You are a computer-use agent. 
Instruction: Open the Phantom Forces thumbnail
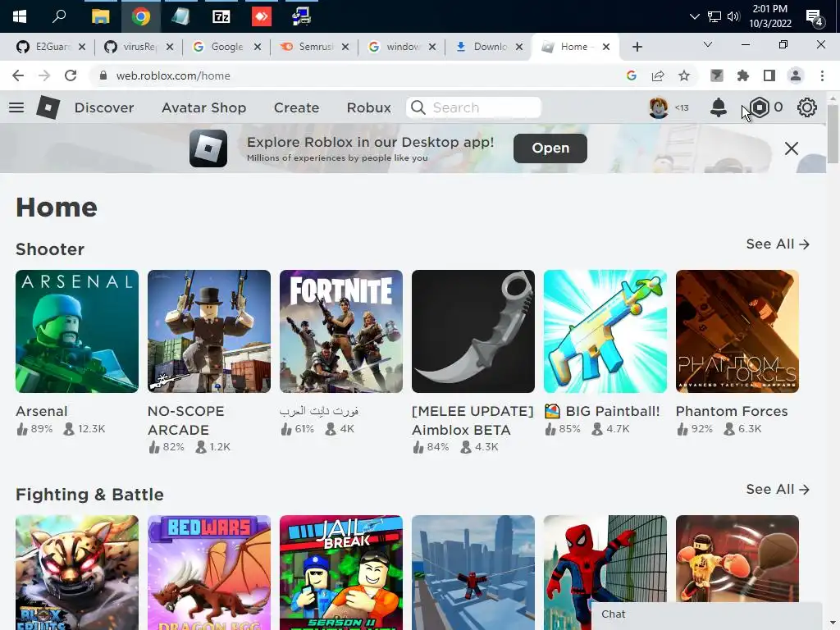click(737, 331)
